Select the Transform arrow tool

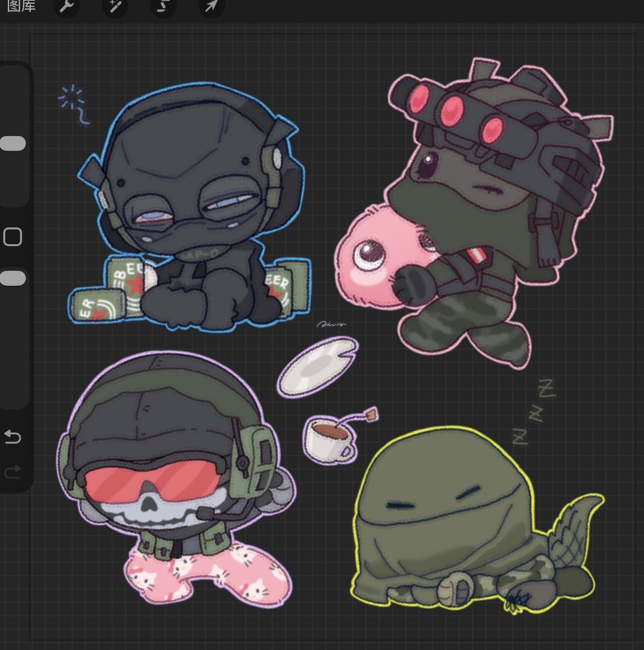click(x=211, y=7)
